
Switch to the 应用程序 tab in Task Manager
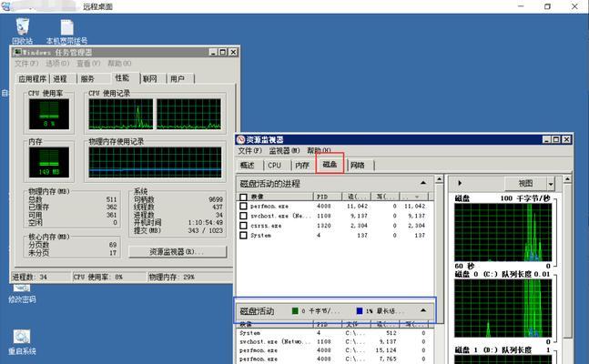[x=33, y=79]
